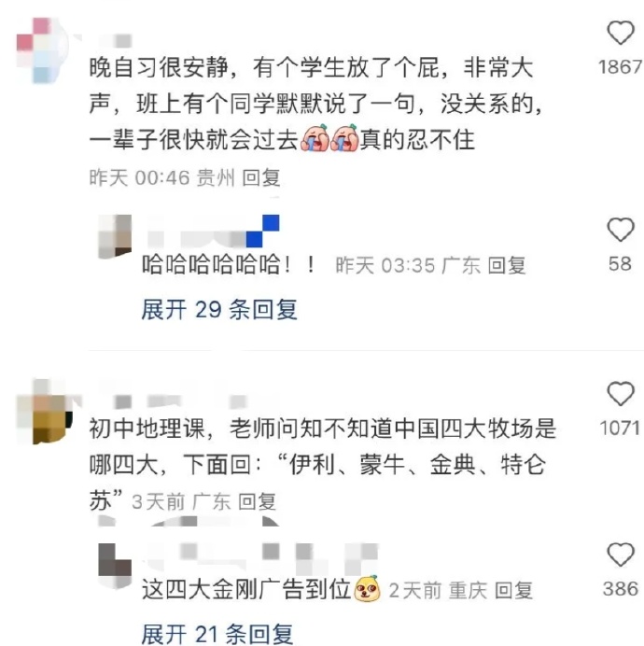This screenshot has width=644, height=646.
Task: Like the evening self-study comment with 1867 likes
Action: point(620,33)
